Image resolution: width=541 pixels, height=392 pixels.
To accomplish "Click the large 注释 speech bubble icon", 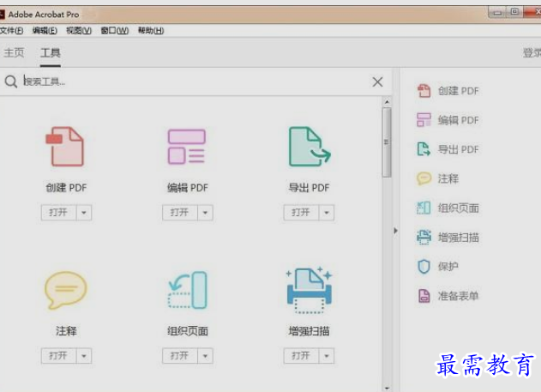I will (x=65, y=290).
